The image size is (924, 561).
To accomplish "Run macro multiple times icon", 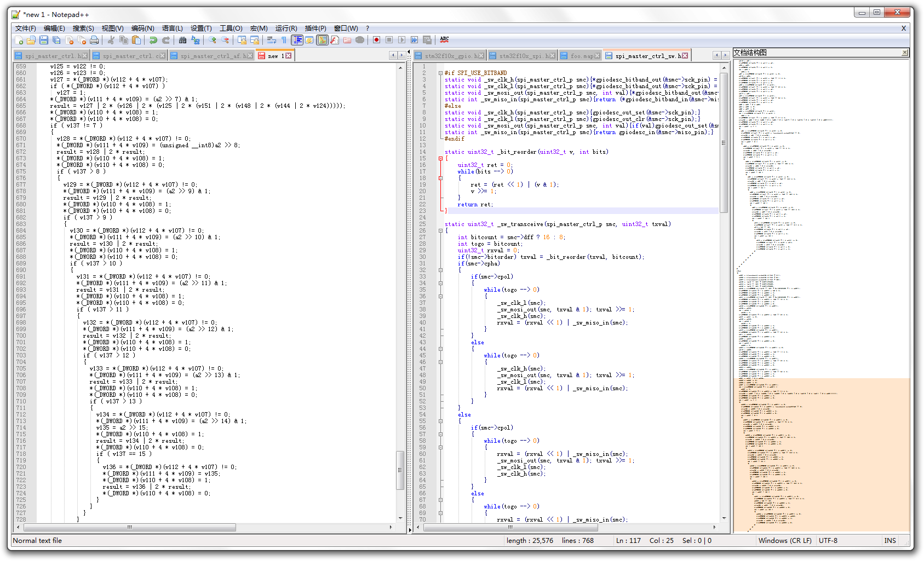I will pos(414,40).
